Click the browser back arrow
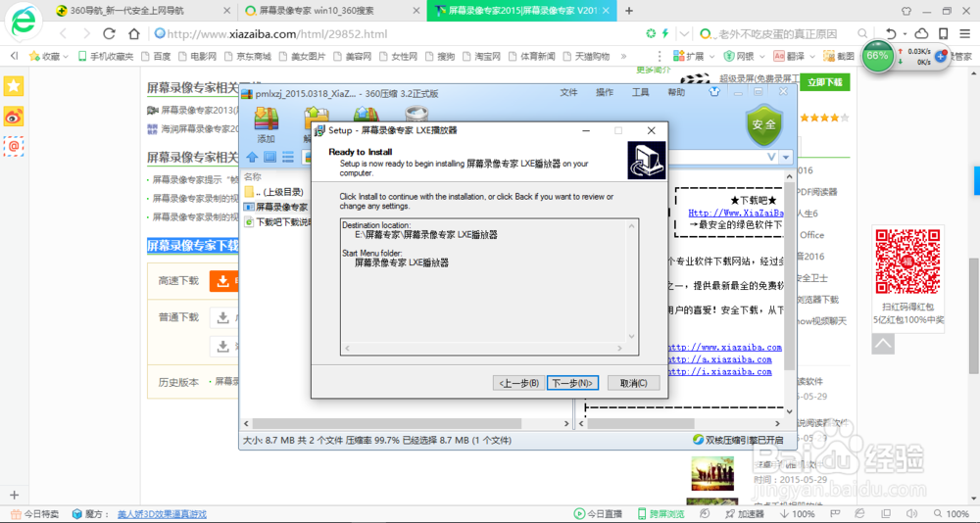 pos(63,33)
